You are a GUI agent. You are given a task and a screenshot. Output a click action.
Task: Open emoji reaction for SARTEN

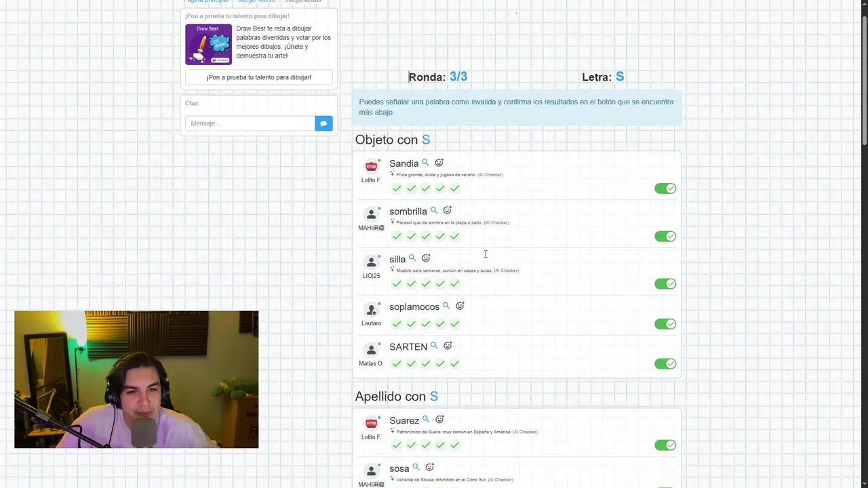tap(448, 346)
